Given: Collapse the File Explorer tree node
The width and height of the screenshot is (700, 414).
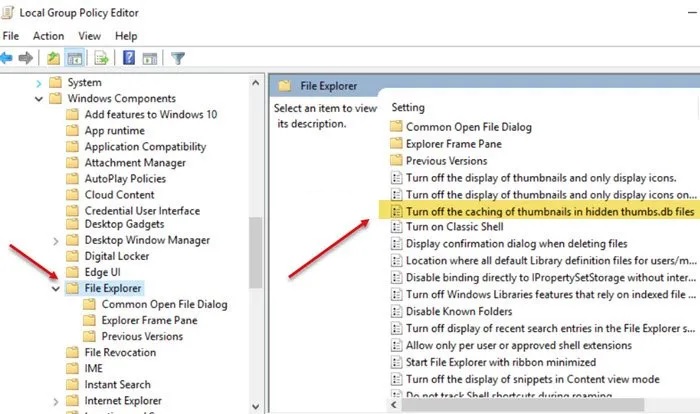Looking at the screenshot, I should (56, 289).
